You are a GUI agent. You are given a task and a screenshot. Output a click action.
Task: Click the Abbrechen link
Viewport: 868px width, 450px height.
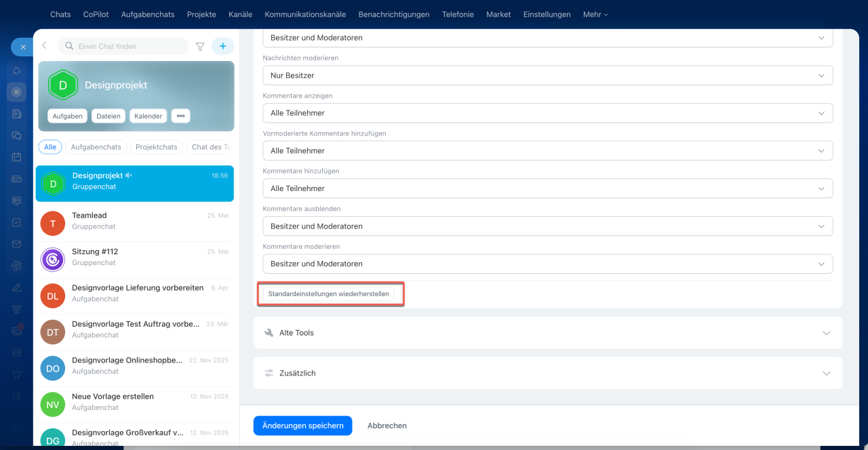pyautogui.click(x=387, y=426)
